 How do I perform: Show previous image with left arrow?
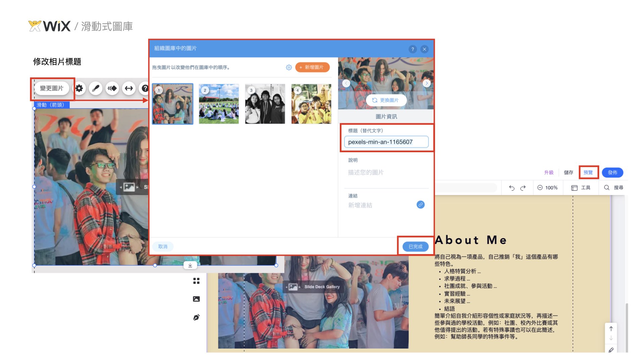click(x=346, y=83)
